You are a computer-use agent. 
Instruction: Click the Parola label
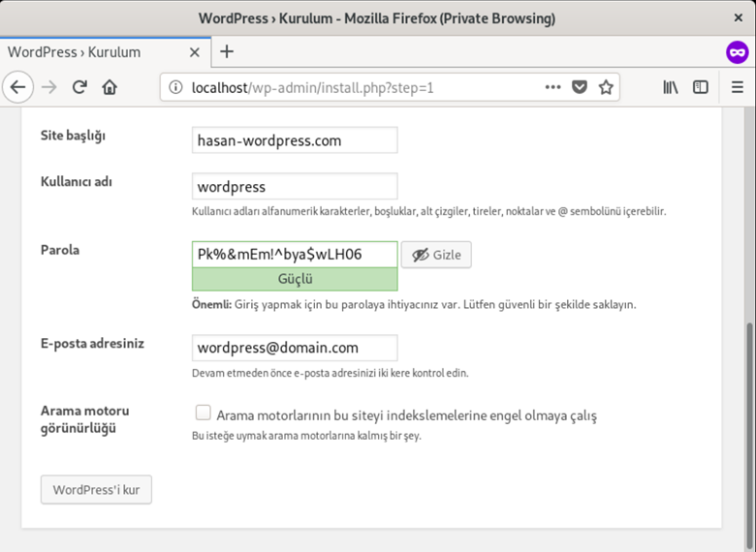coord(60,250)
